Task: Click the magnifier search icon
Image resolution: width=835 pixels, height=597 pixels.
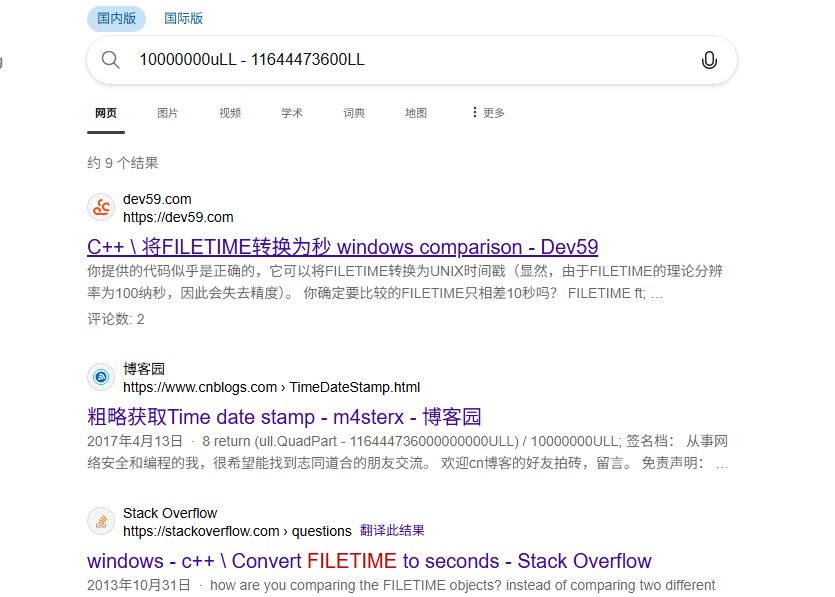Action: pyautogui.click(x=110, y=60)
